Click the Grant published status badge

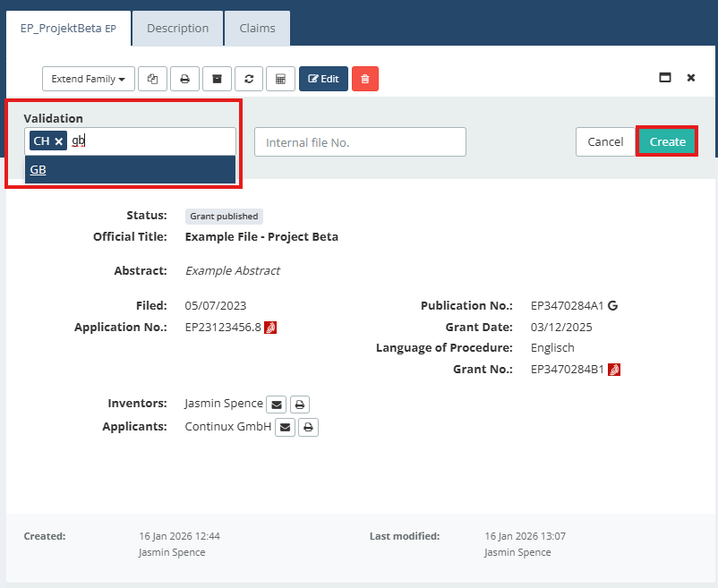pyautogui.click(x=224, y=217)
